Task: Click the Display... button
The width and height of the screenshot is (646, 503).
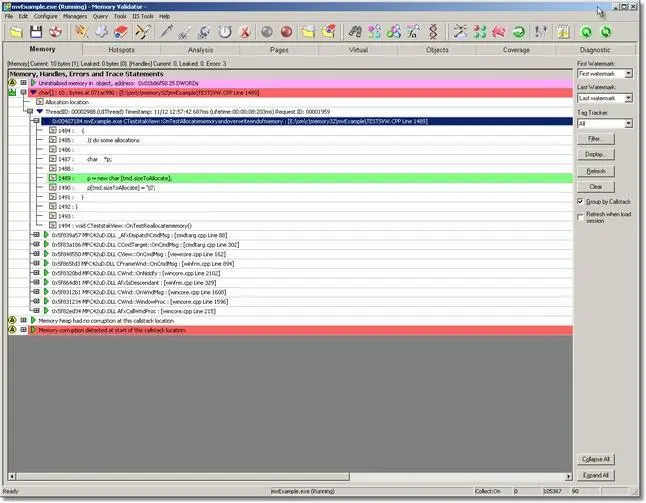Action: click(x=596, y=154)
